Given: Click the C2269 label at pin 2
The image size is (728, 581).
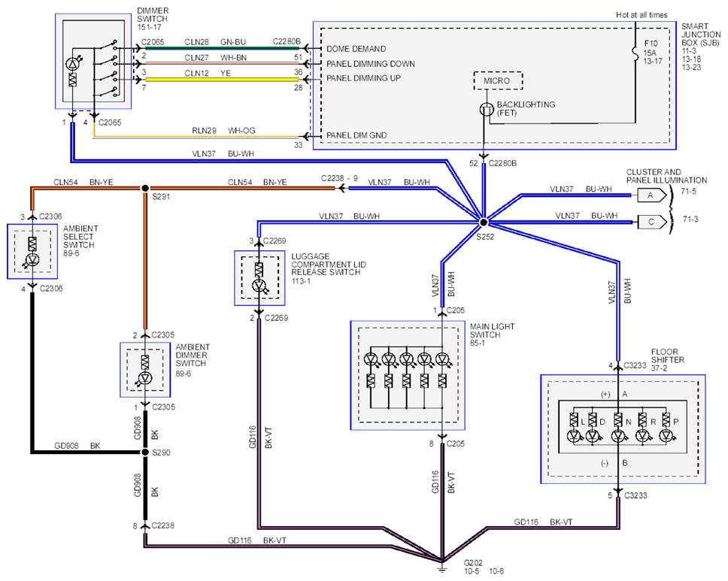Looking at the screenshot, I should [276, 318].
